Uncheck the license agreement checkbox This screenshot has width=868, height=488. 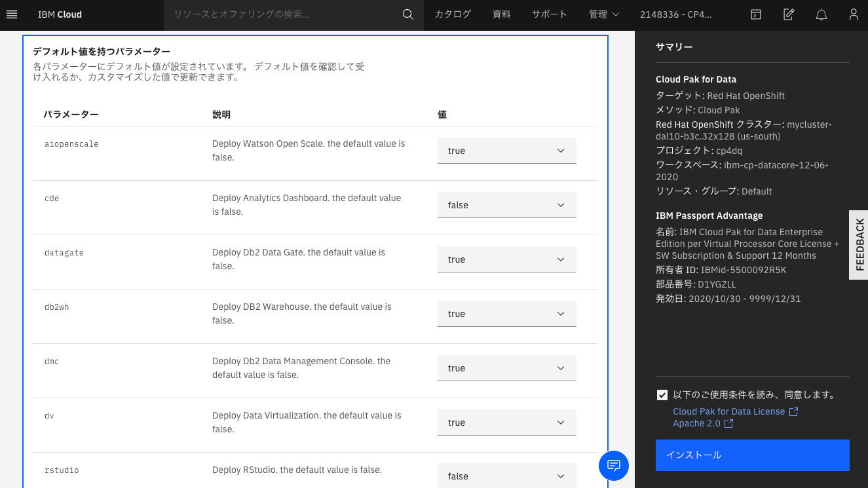coord(662,395)
